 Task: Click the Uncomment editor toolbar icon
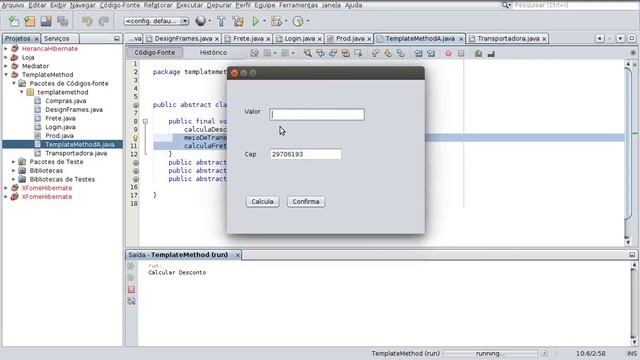pyautogui.click(x=491, y=53)
